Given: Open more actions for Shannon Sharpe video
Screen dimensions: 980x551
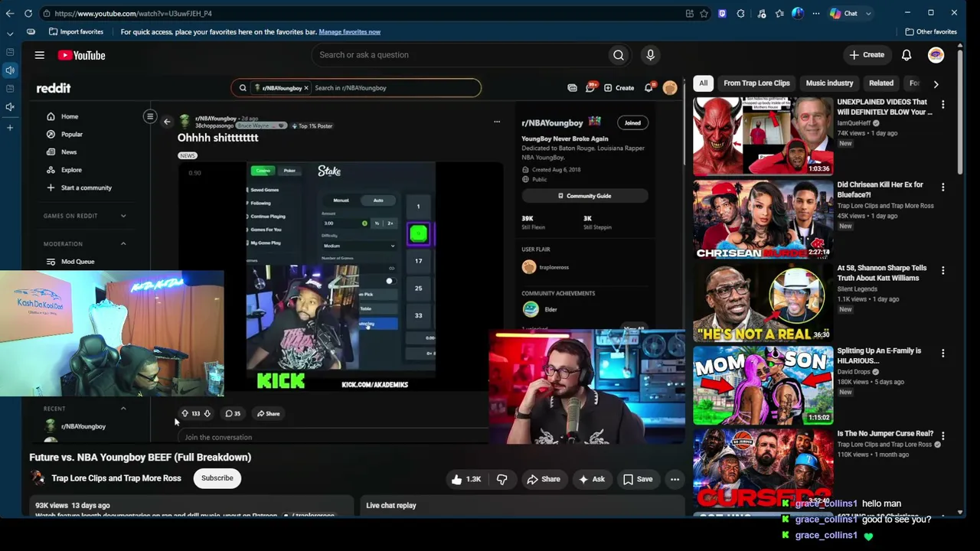Looking at the screenshot, I should click(942, 270).
